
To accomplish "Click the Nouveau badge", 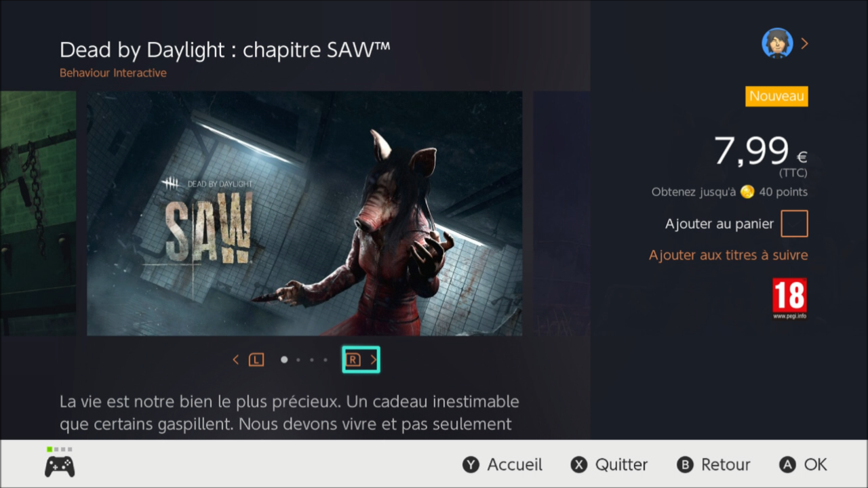I will (776, 96).
